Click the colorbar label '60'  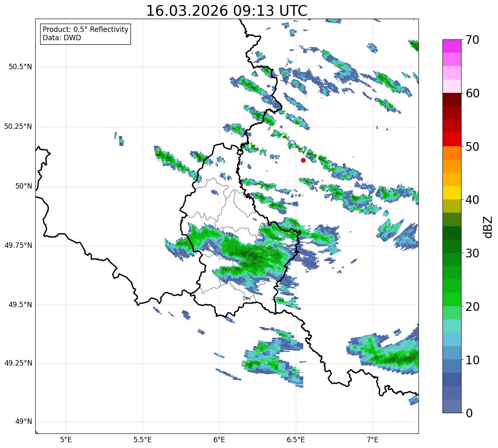click(x=472, y=93)
